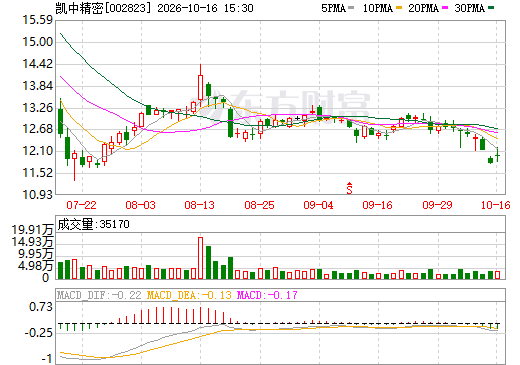Click the 14.42 price axis label

[x=38, y=64]
